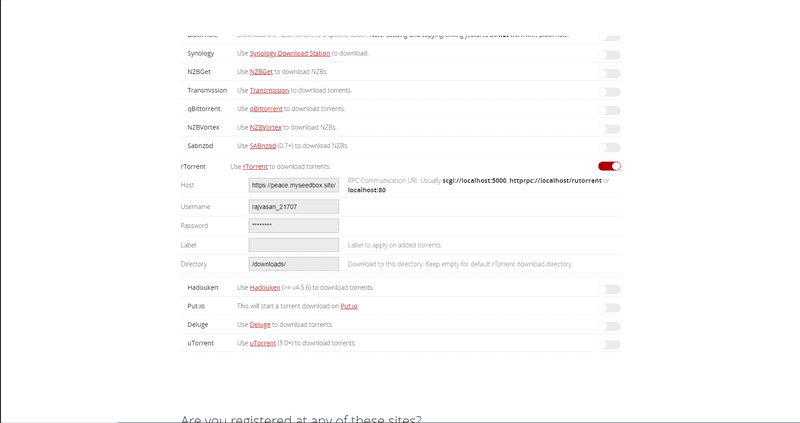Follow the SABnzbd link

[264, 146]
